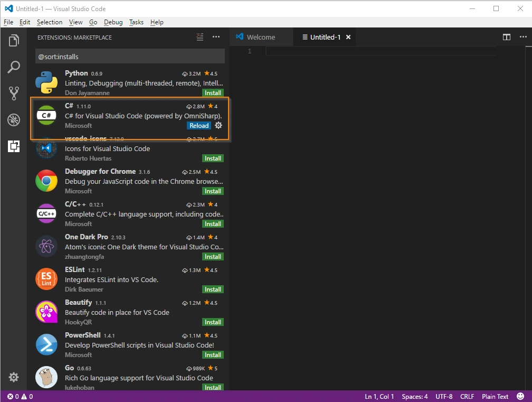Install the Python extension
The width and height of the screenshot is (532, 402).
tap(213, 92)
